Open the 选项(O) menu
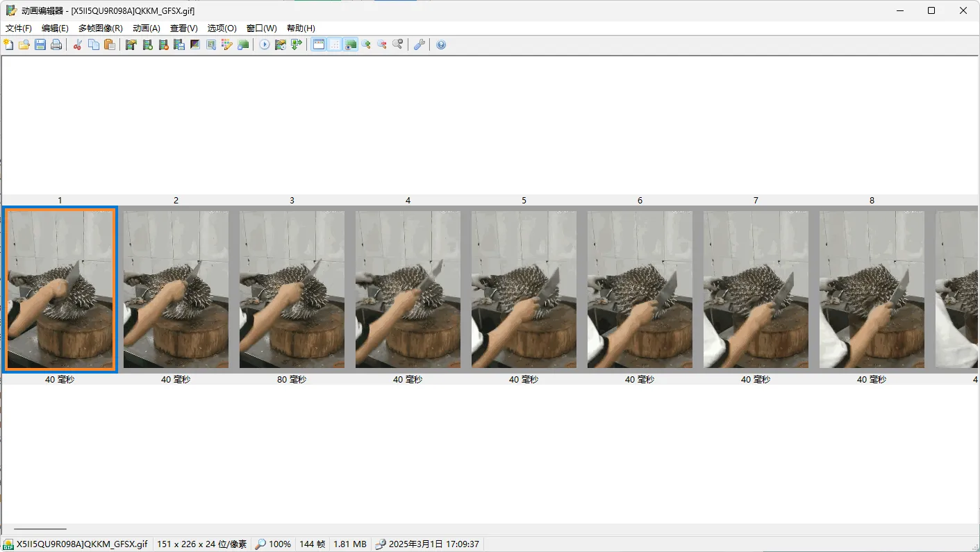 tap(222, 28)
